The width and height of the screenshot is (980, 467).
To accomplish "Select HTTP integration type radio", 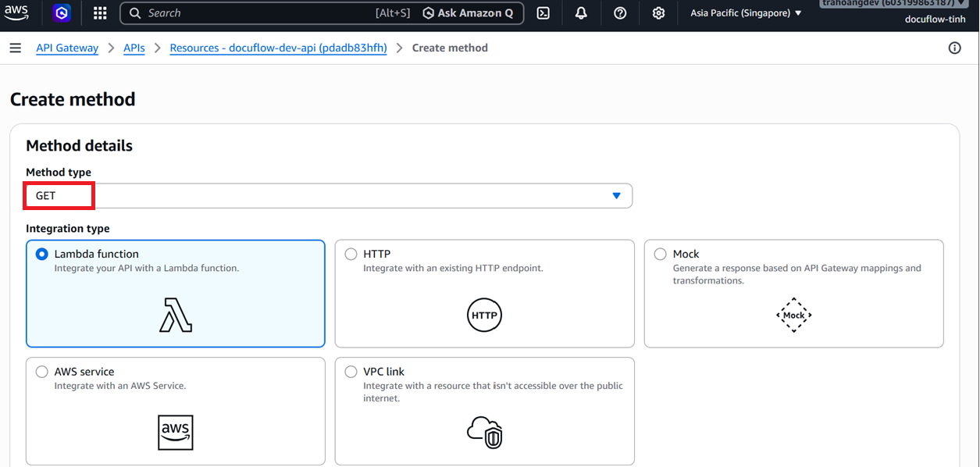I will tap(351, 254).
